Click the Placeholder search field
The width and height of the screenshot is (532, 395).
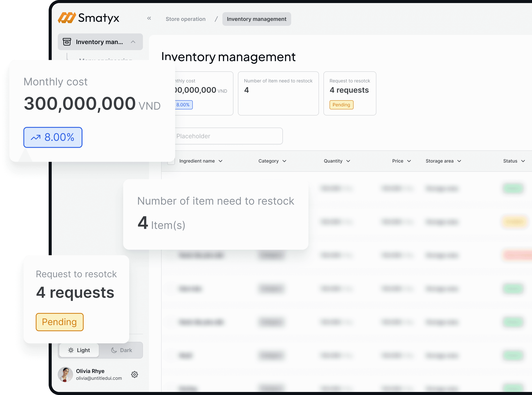click(228, 136)
